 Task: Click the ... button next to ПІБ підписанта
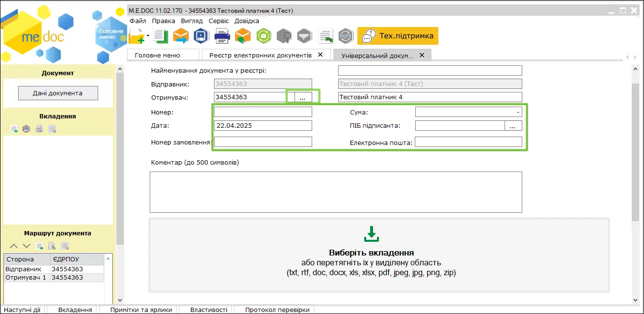(x=513, y=125)
